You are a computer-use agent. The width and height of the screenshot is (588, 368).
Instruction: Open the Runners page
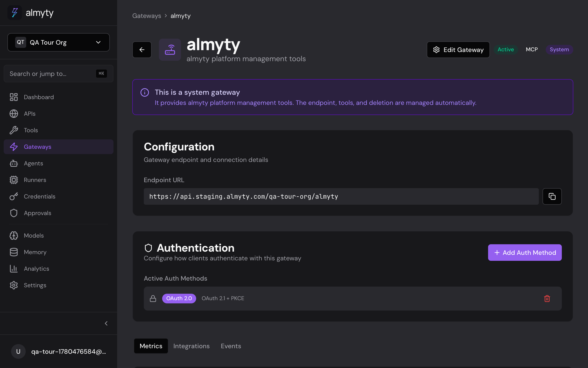[x=59, y=180]
